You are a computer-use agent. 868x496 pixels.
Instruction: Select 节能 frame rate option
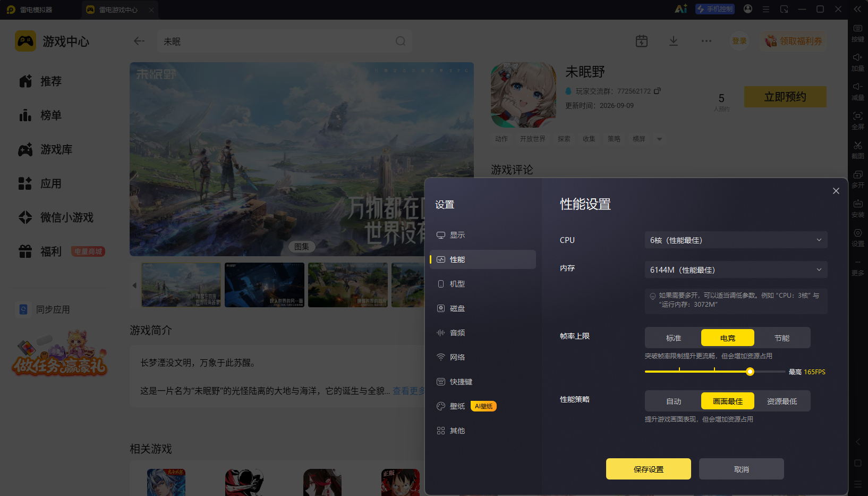782,338
